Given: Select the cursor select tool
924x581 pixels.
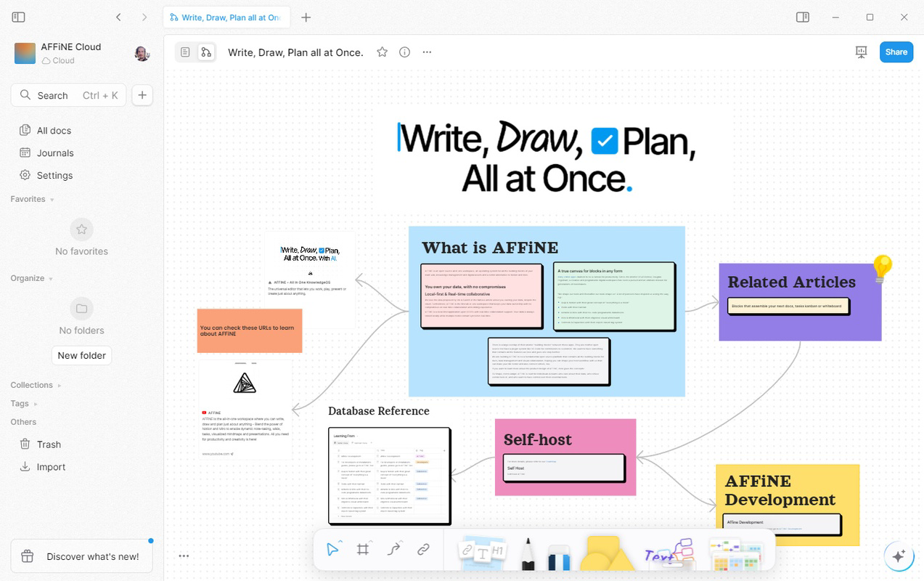Looking at the screenshot, I should pos(332,550).
